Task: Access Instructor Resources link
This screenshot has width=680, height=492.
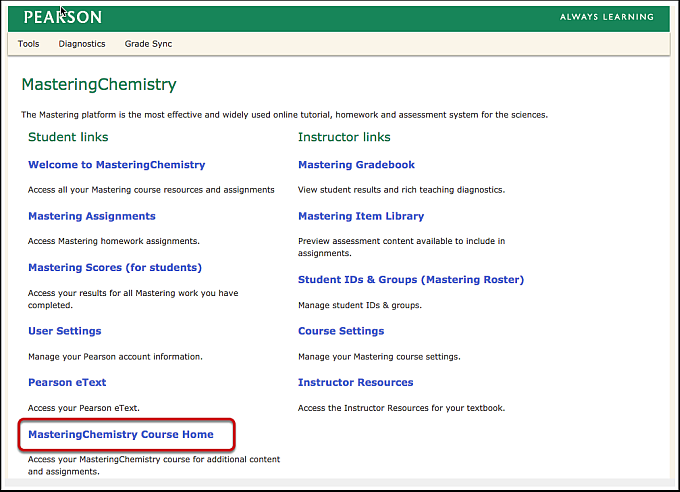Action: coord(355,382)
